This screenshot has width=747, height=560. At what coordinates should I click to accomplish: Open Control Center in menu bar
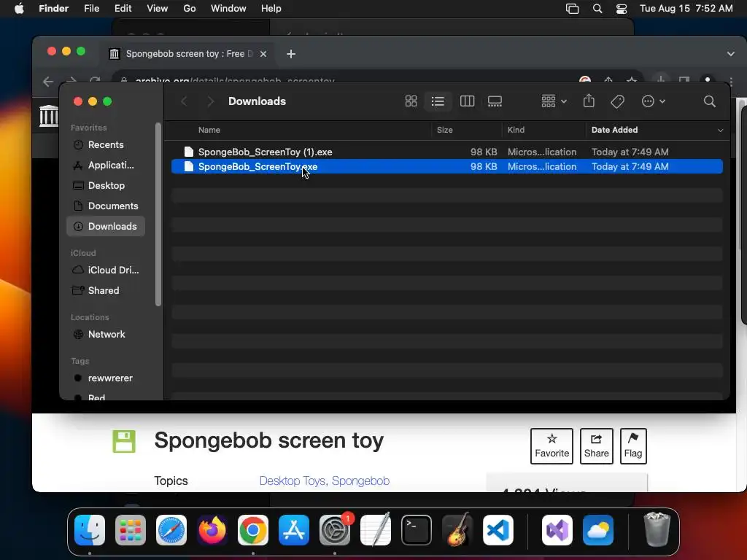click(x=622, y=9)
